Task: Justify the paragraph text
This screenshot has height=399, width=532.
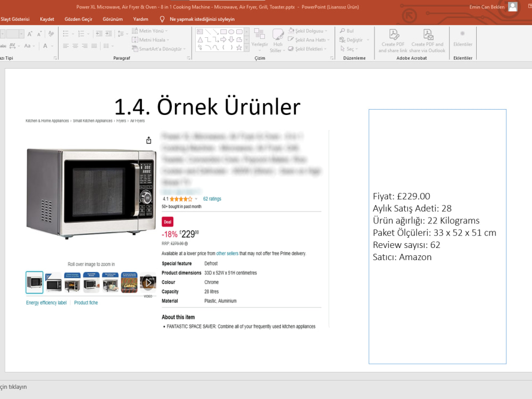Action: coord(94,46)
